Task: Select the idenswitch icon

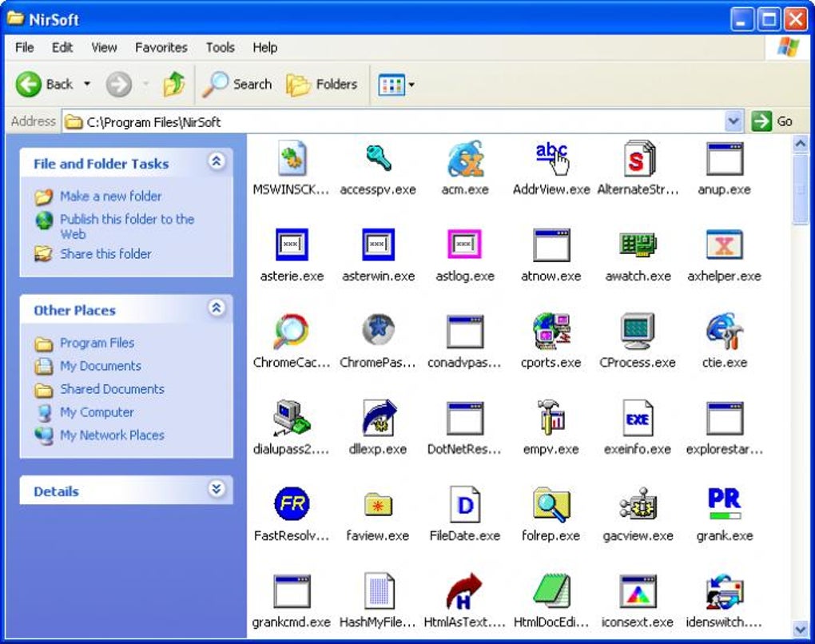Action: (725, 591)
